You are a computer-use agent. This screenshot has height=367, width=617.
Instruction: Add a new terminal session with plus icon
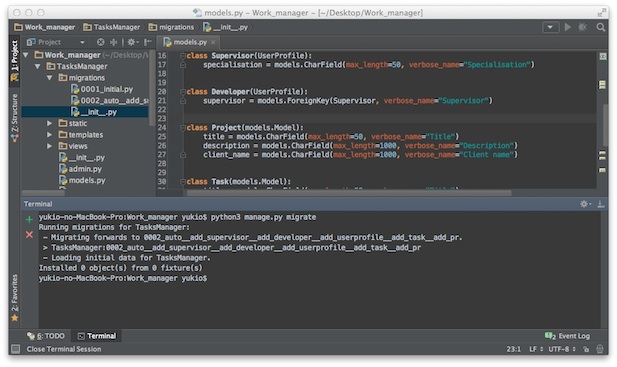(x=29, y=219)
